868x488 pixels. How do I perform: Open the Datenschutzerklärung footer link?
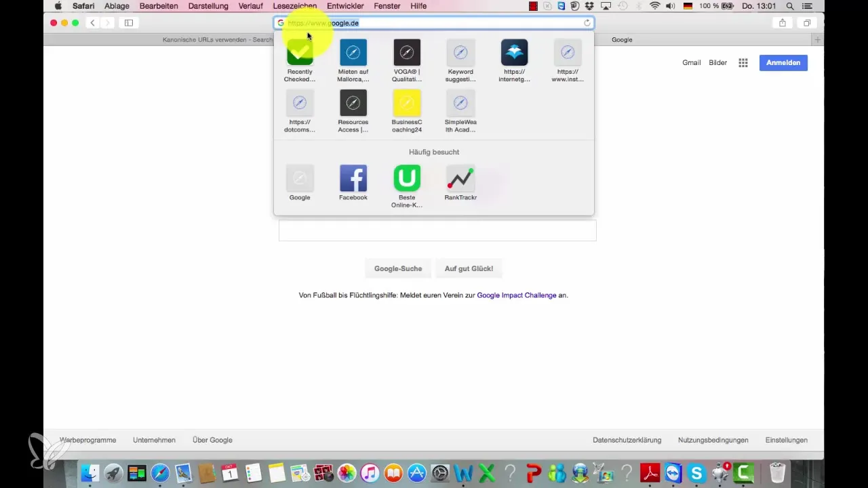click(627, 440)
